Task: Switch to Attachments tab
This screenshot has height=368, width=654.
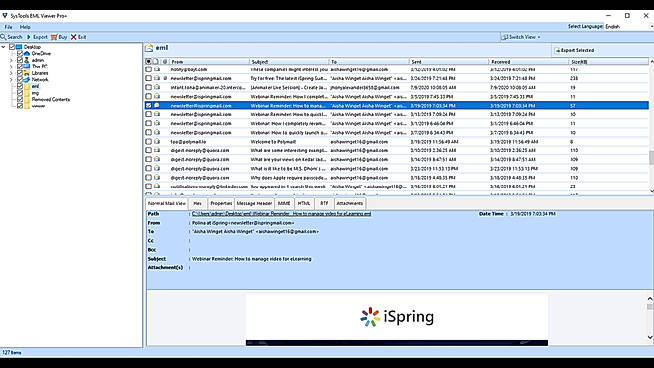Action: [350, 203]
